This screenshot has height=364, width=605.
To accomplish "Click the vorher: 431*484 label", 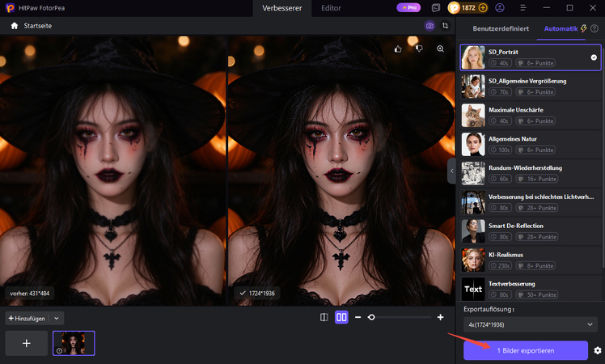I will point(30,294).
